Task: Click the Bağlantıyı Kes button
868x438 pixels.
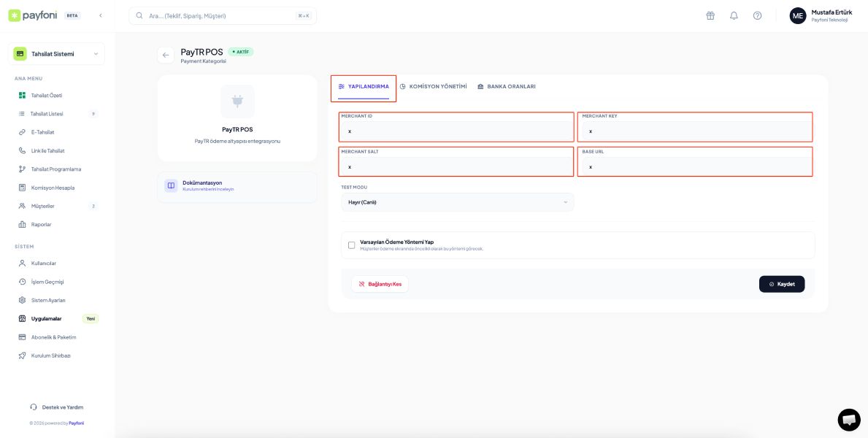Action: pos(380,284)
